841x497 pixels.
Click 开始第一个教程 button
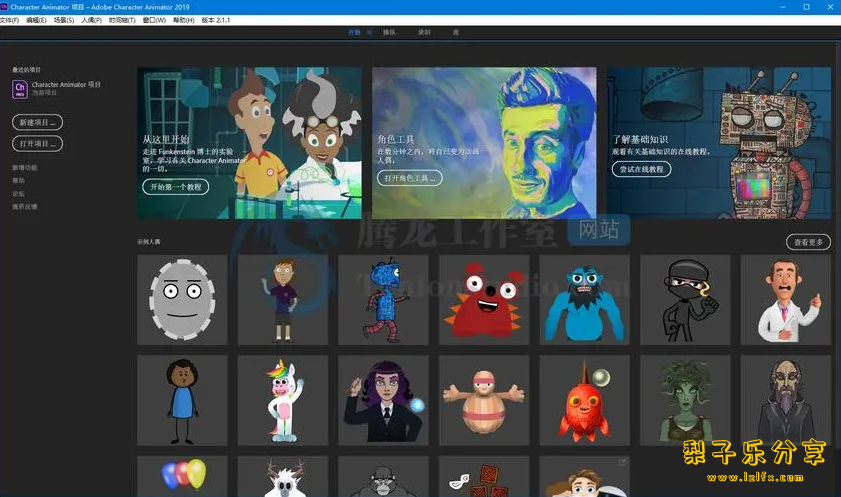tap(175, 187)
